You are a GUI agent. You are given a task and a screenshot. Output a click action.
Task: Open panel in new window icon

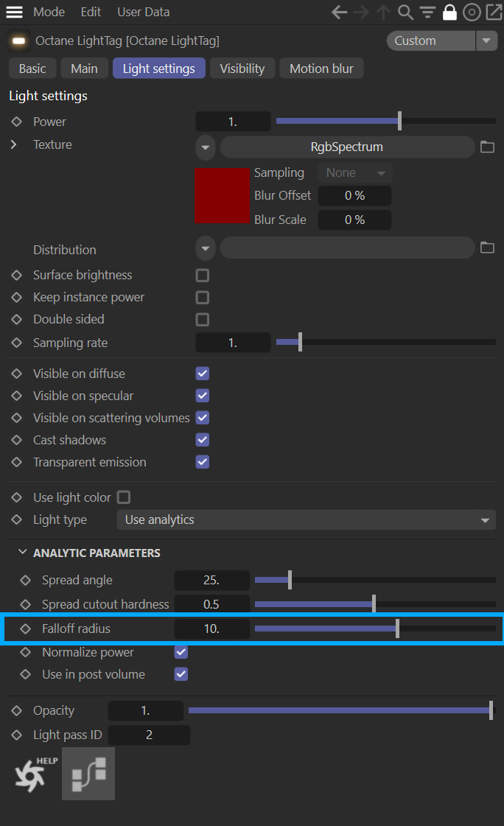coord(493,13)
